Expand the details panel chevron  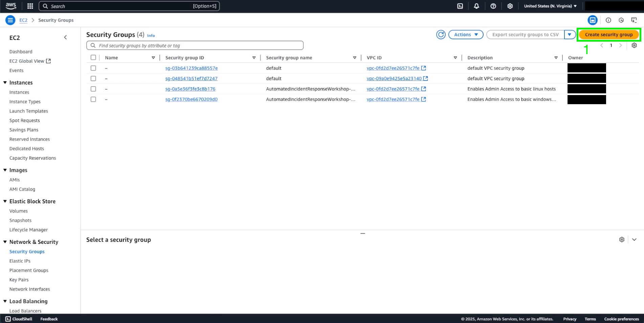pos(634,239)
